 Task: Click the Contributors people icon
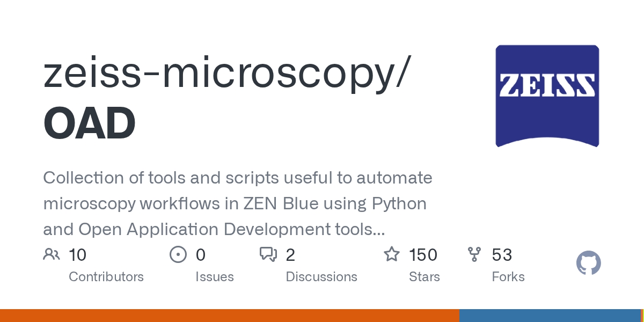52,254
